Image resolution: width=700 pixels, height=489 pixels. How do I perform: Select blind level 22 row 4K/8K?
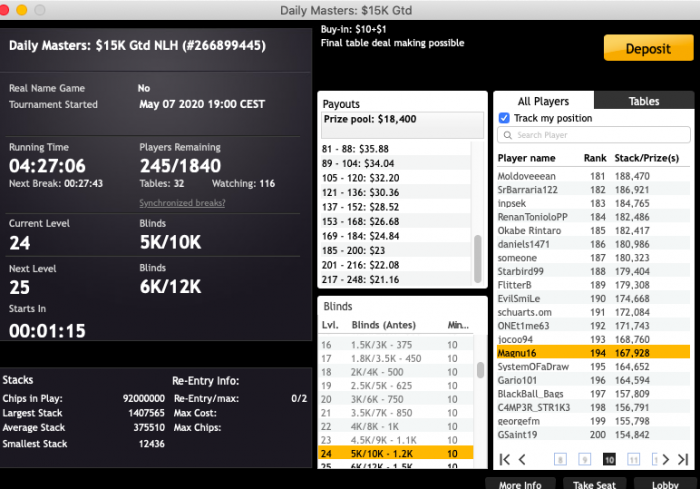click(396, 426)
